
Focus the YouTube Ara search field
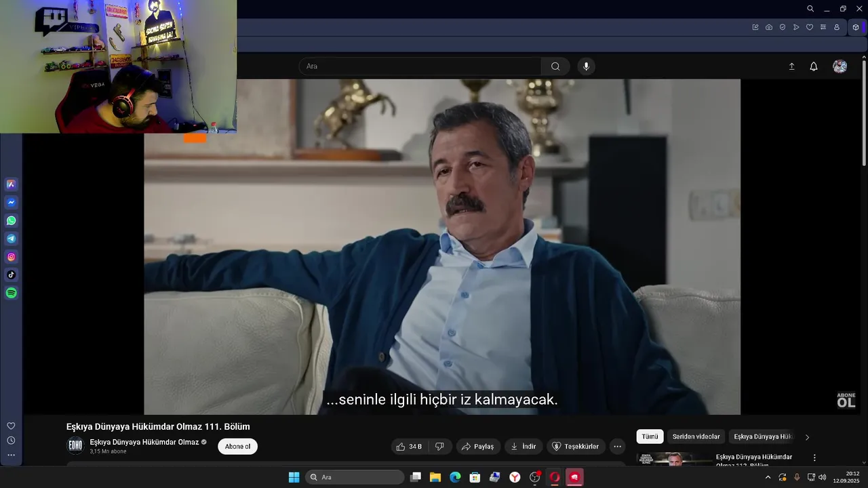[x=420, y=66]
